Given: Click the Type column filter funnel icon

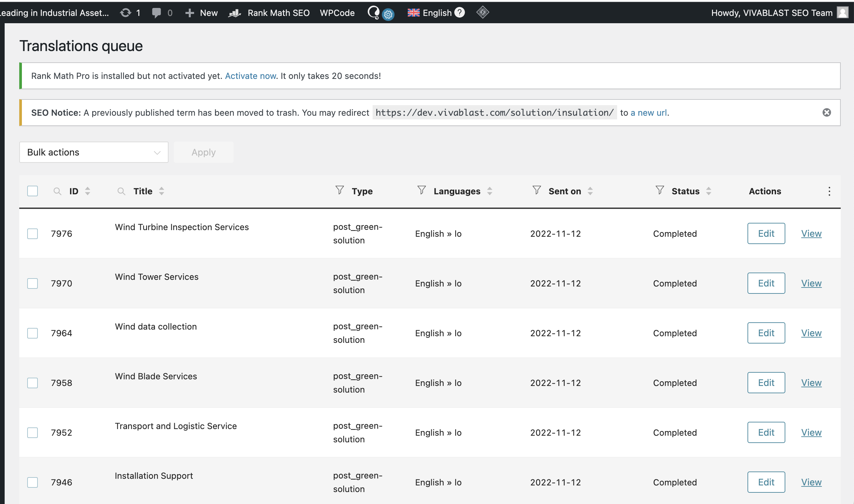Looking at the screenshot, I should point(339,190).
